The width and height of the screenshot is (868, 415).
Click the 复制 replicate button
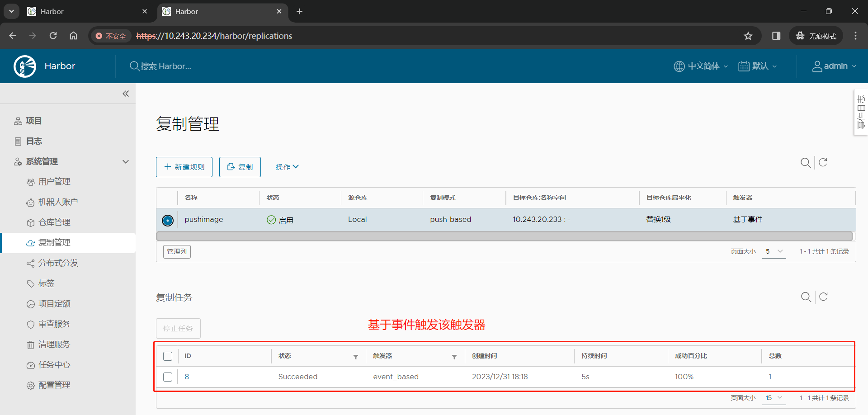point(240,167)
